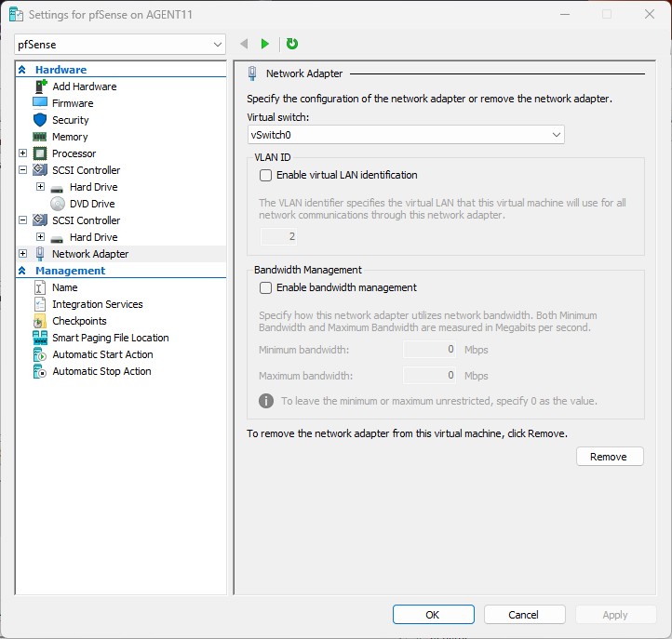Screen dimensions: 672x639
Task: Click the Security shield icon
Action: (x=40, y=120)
